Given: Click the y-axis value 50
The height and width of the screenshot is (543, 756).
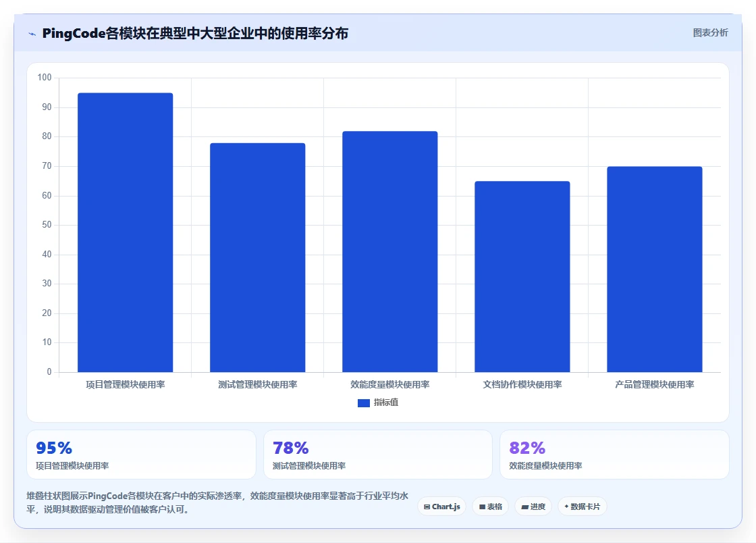Looking at the screenshot, I should [47, 225].
